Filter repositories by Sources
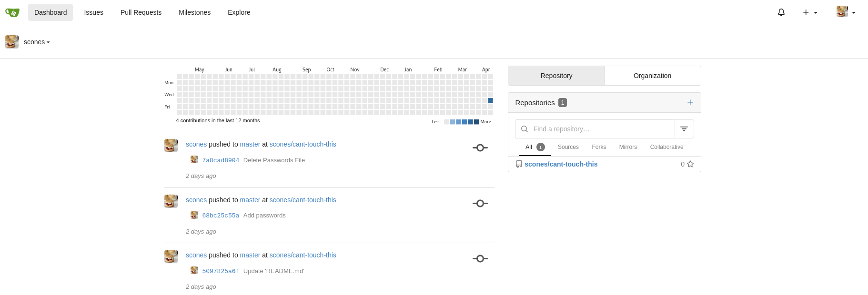 click(x=568, y=147)
